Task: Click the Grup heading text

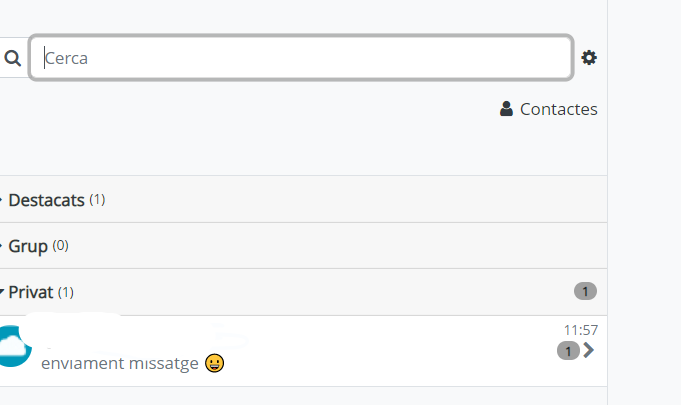Action: coord(28,247)
